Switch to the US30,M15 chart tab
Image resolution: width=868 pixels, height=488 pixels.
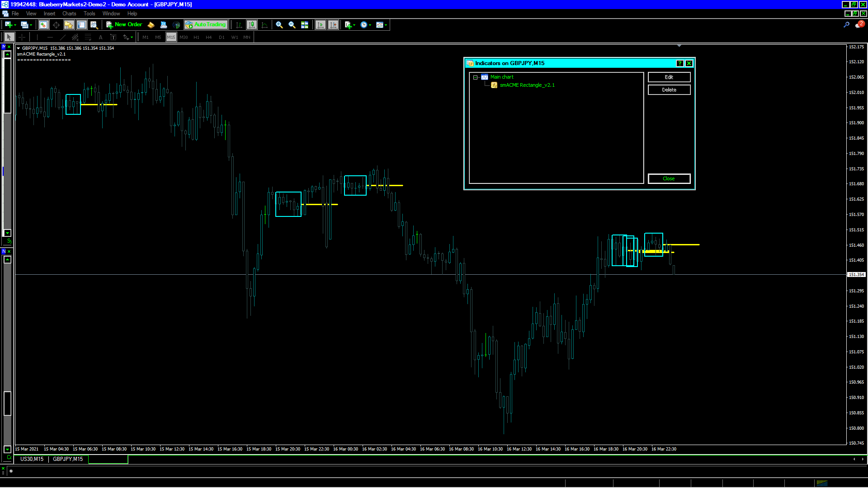pyautogui.click(x=32, y=459)
